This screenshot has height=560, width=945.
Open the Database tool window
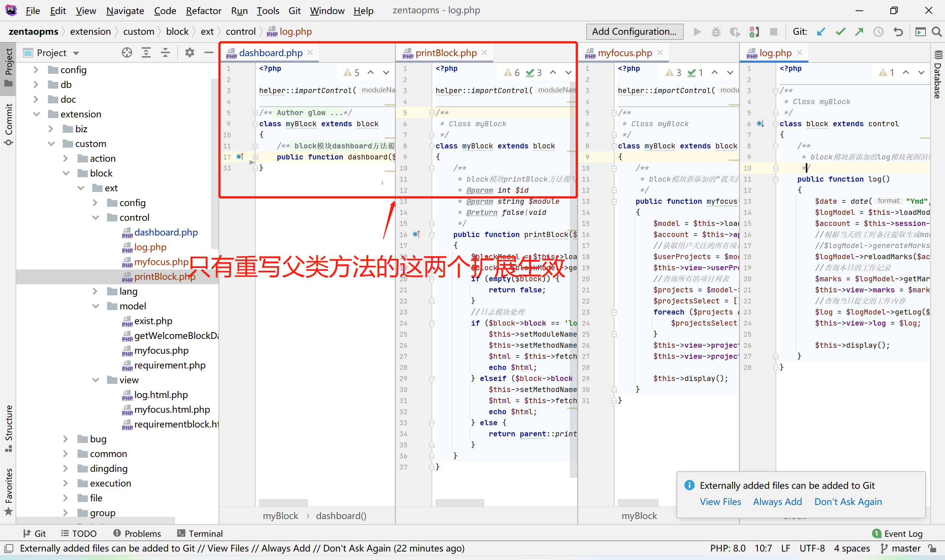click(x=938, y=74)
